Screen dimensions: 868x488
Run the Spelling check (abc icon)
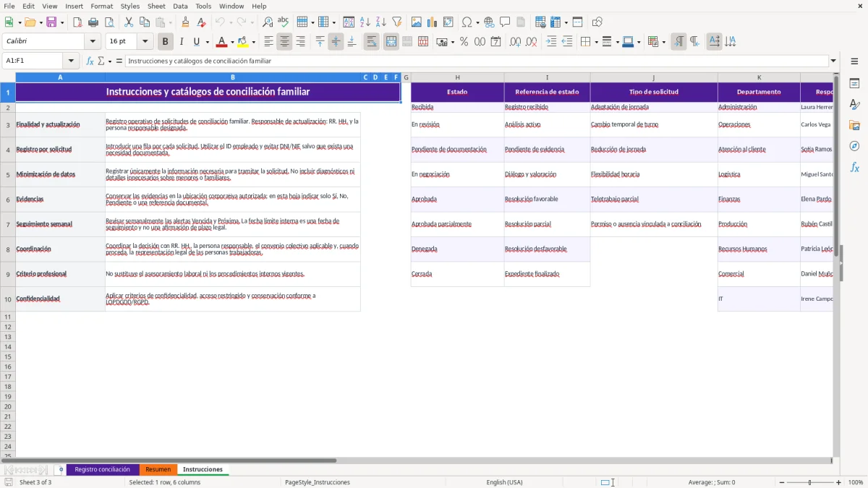click(284, 22)
